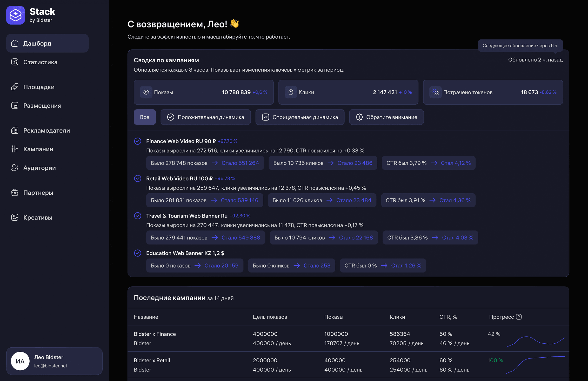Collapse the Retail Web Video RU entry
The height and width of the screenshot is (381, 588).
click(x=138, y=179)
